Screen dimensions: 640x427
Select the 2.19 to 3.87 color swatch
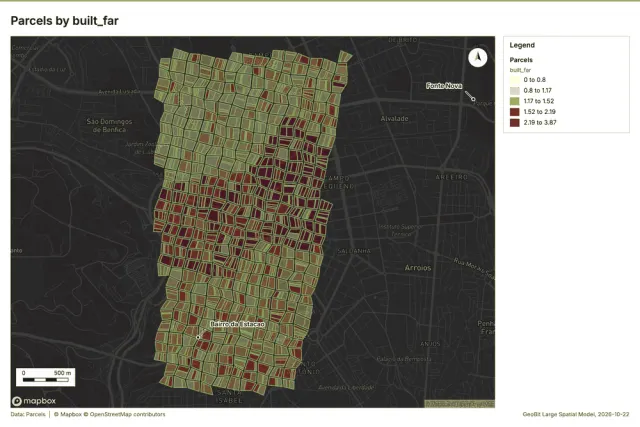pos(515,122)
